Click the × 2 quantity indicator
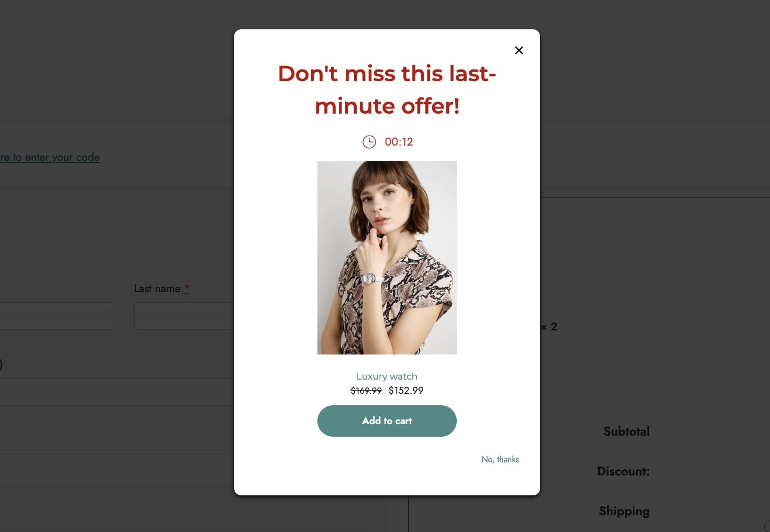The image size is (770, 532). click(x=549, y=327)
